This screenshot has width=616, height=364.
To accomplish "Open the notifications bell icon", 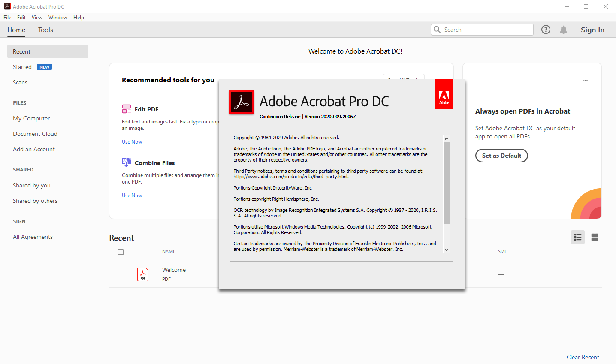I will 563,30.
